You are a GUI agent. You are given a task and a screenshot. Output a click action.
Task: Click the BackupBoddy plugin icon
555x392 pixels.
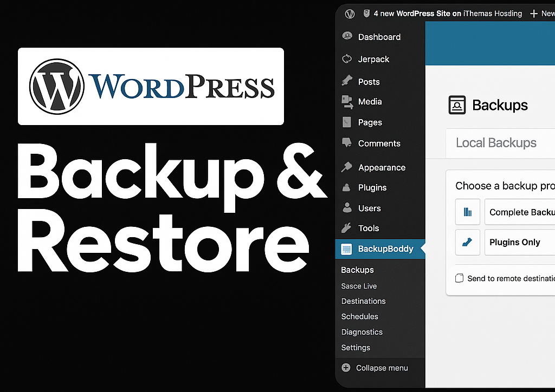[x=346, y=249]
